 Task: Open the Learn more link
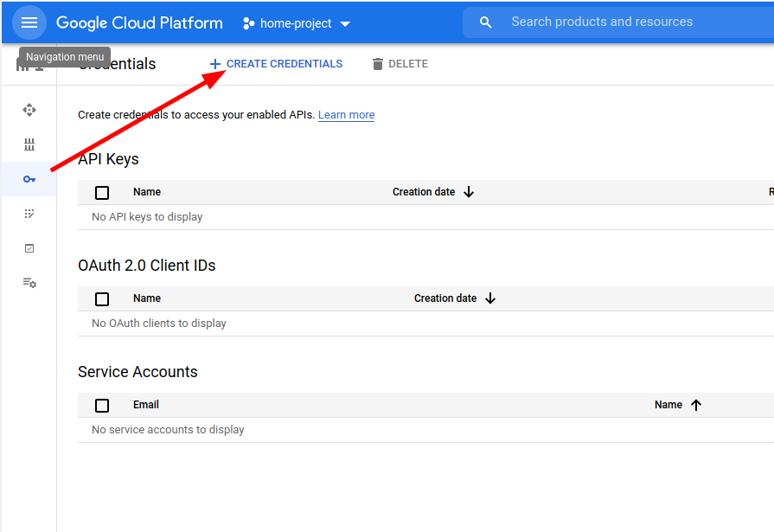[x=346, y=114]
